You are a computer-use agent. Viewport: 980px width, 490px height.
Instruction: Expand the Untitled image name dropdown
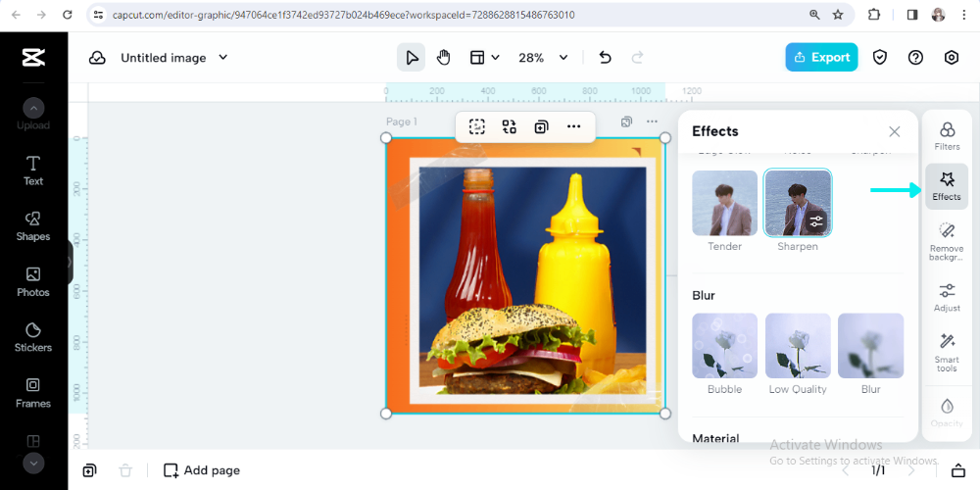(223, 58)
